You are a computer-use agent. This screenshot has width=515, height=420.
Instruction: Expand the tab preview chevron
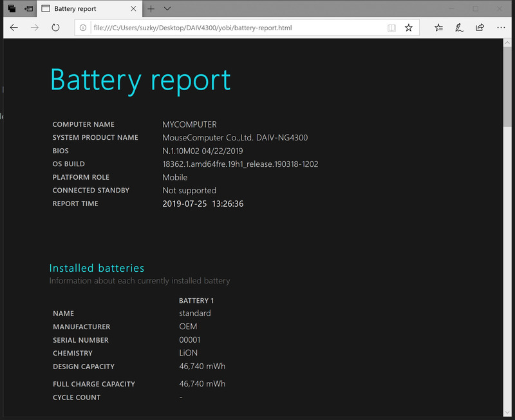click(167, 9)
